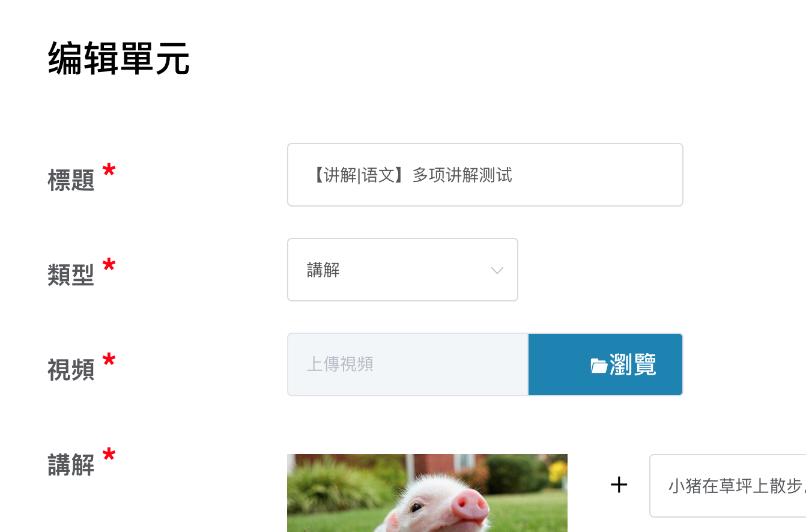Click the 上傳視頻 file input field
The width and height of the screenshot is (806, 532).
pyautogui.click(x=408, y=364)
